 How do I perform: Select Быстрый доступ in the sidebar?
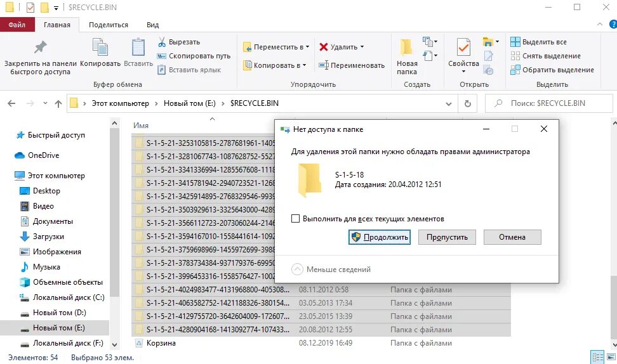coord(50,135)
